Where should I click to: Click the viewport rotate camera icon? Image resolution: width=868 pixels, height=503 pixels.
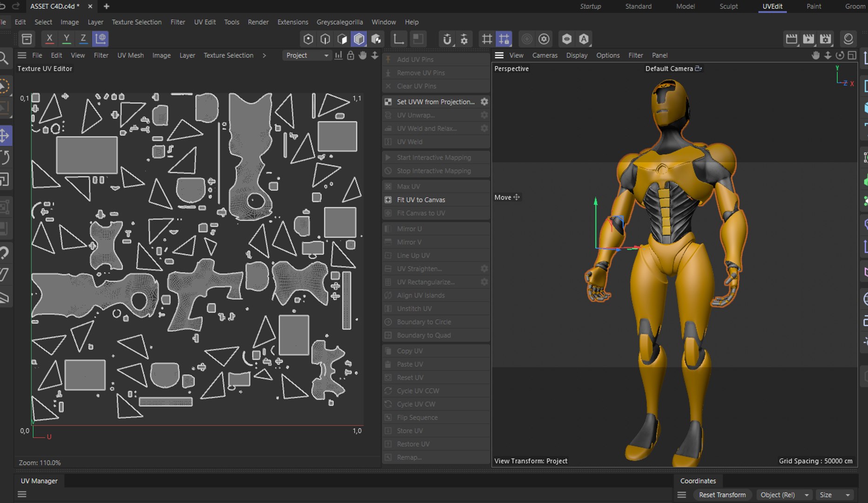[x=840, y=55]
